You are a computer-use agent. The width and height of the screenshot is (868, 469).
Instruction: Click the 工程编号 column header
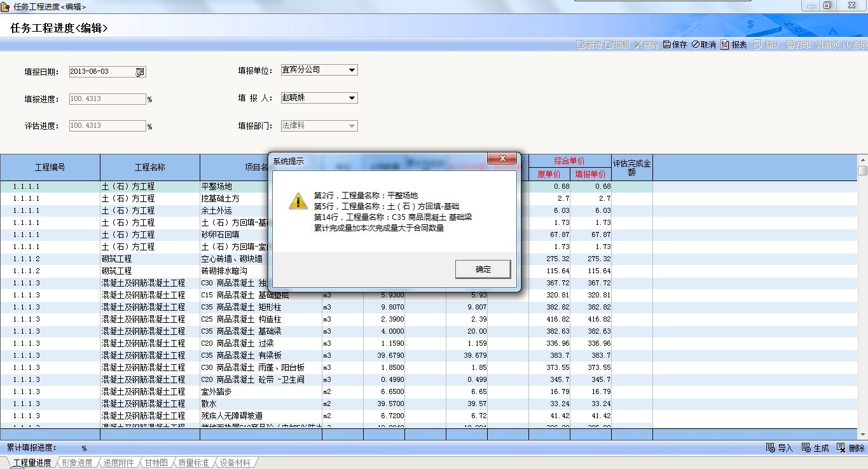click(50, 168)
